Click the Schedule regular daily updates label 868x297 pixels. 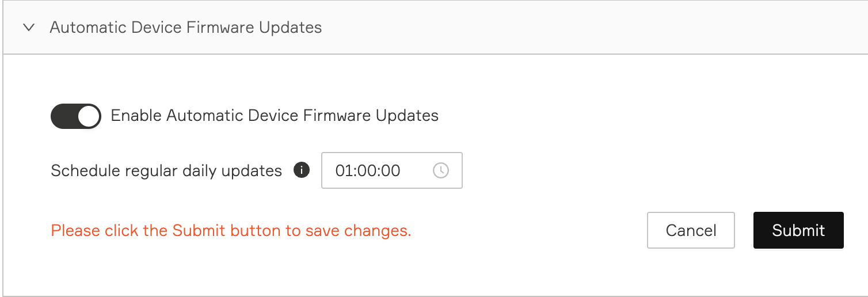pos(166,171)
